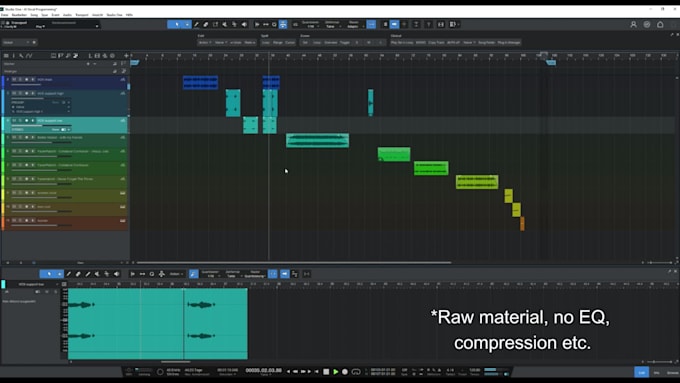Image resolution: width=680 pixels, height=383 pixels.
Task: Select the Mute tool in the top toolbar
Action: point(225,24)
